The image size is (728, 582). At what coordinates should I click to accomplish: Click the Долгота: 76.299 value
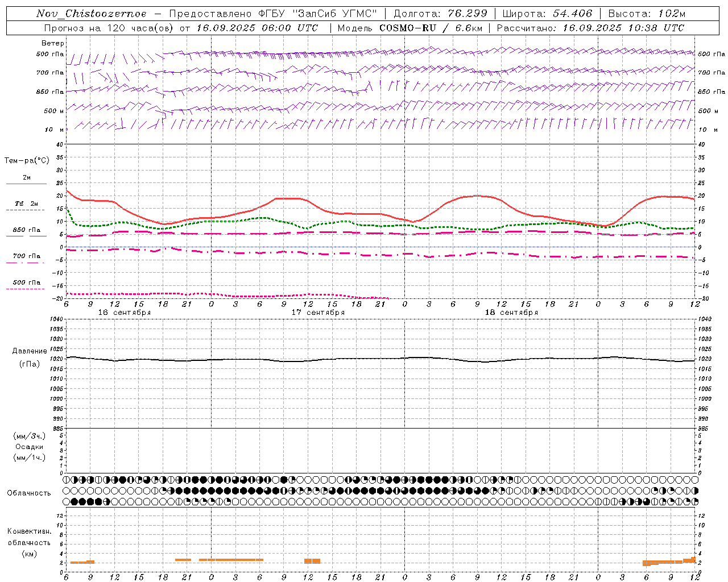(441, 14)
